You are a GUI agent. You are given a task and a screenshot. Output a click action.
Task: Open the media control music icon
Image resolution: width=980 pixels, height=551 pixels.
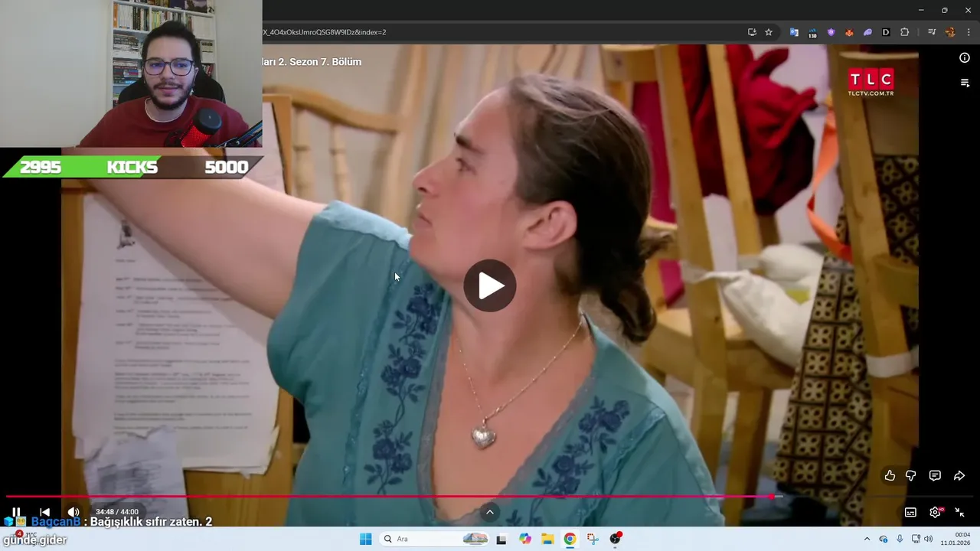pyautogui.click(x=932, y=32)
